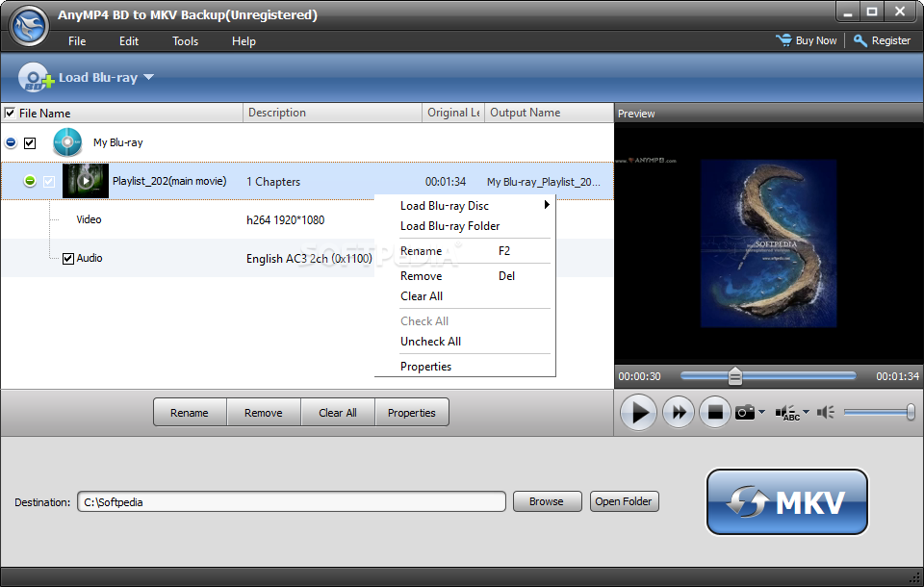Click the Preview video image
The image size is (924, 587).
pyautogui.click(x=768, y=243)
